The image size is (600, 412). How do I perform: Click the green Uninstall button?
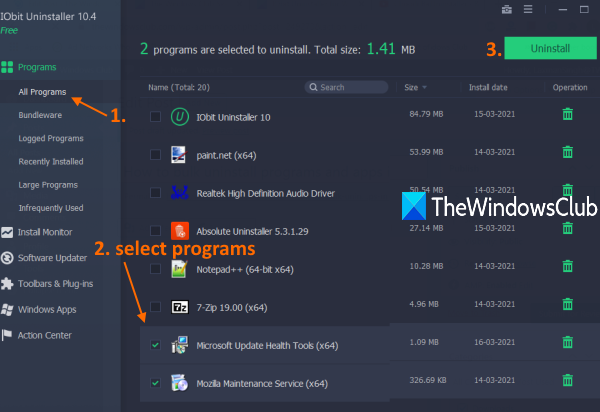[550, 48]
